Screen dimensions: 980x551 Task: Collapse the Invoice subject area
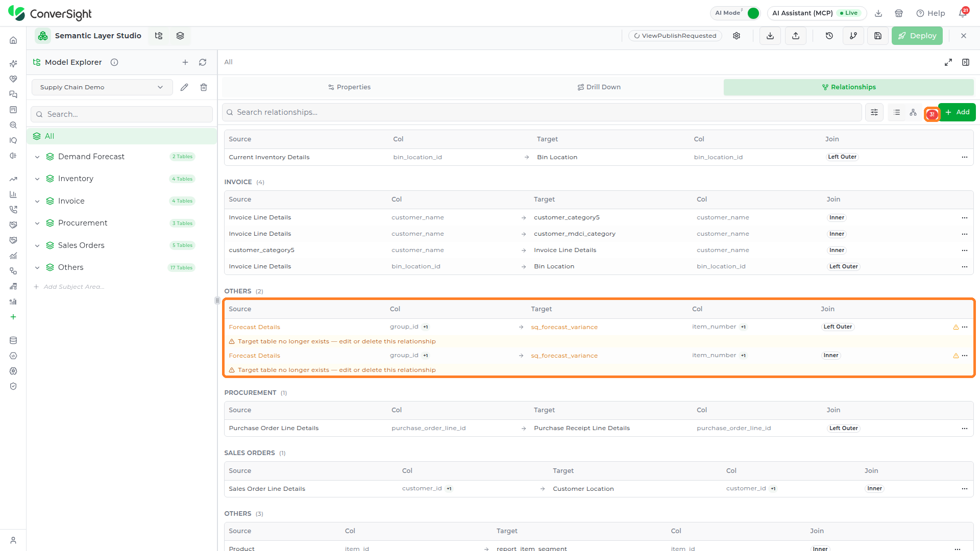coord(37,202)
